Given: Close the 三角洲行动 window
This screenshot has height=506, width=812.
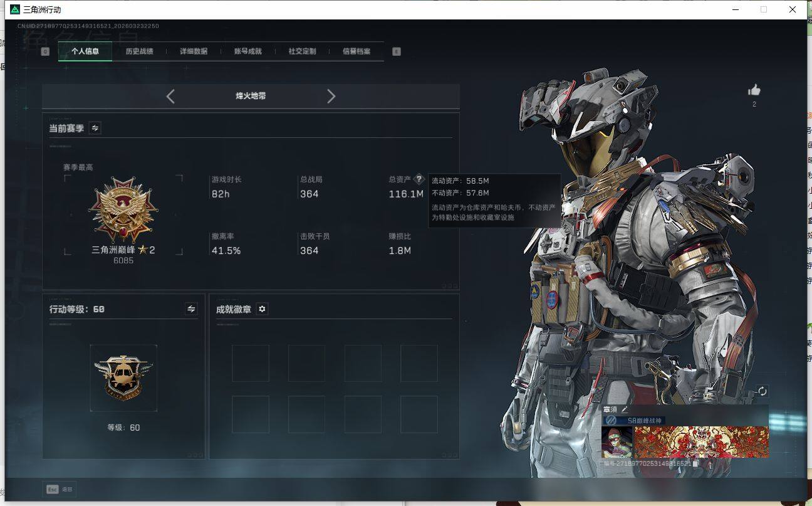Looking at the screenshot, I should [792, 9].
